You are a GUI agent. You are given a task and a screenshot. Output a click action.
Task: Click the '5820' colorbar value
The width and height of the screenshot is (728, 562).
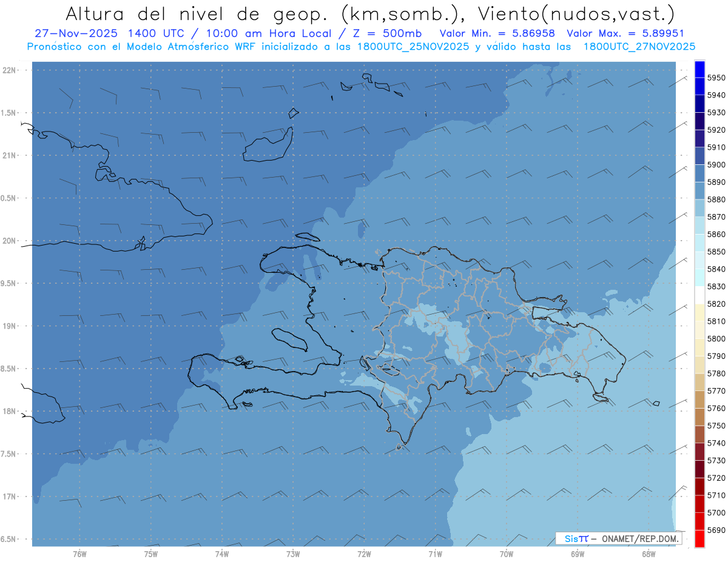716,304
